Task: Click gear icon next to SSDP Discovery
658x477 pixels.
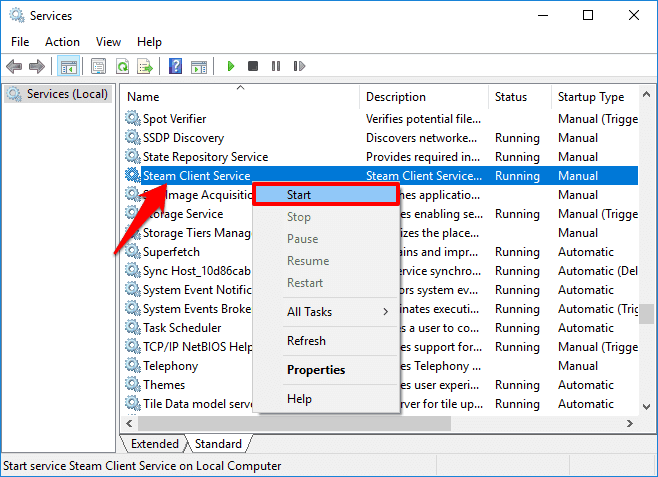Action: tap(133, 137)
